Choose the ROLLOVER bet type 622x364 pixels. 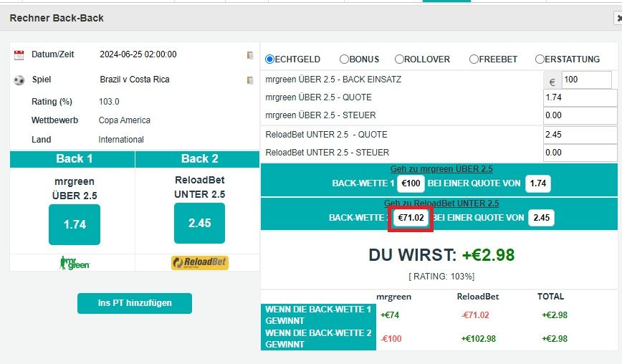coord(399,59)
